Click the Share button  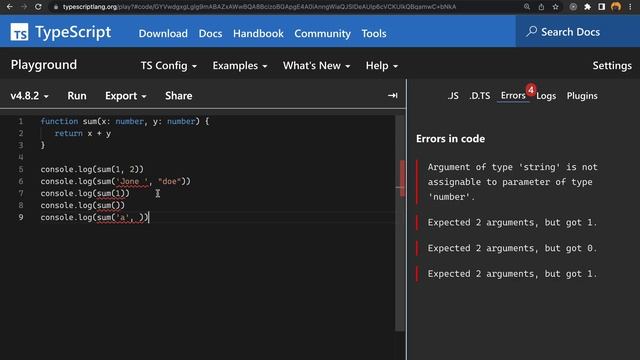point(179,96)
